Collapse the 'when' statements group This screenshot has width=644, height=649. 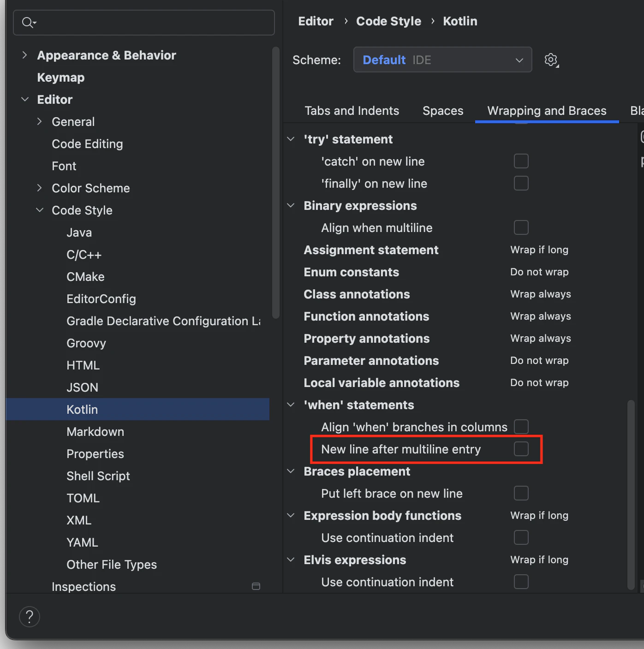(x=291, y=405)
